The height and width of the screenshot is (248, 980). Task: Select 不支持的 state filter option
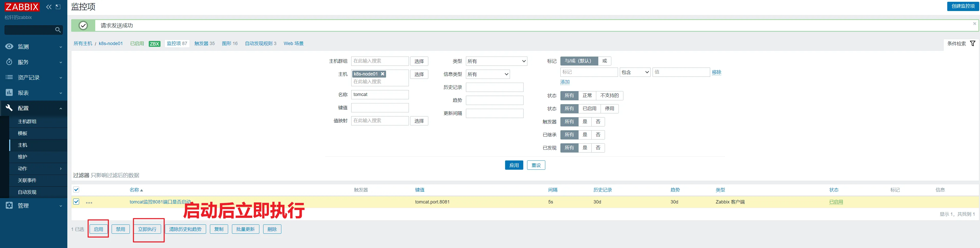tap(609, 95)
